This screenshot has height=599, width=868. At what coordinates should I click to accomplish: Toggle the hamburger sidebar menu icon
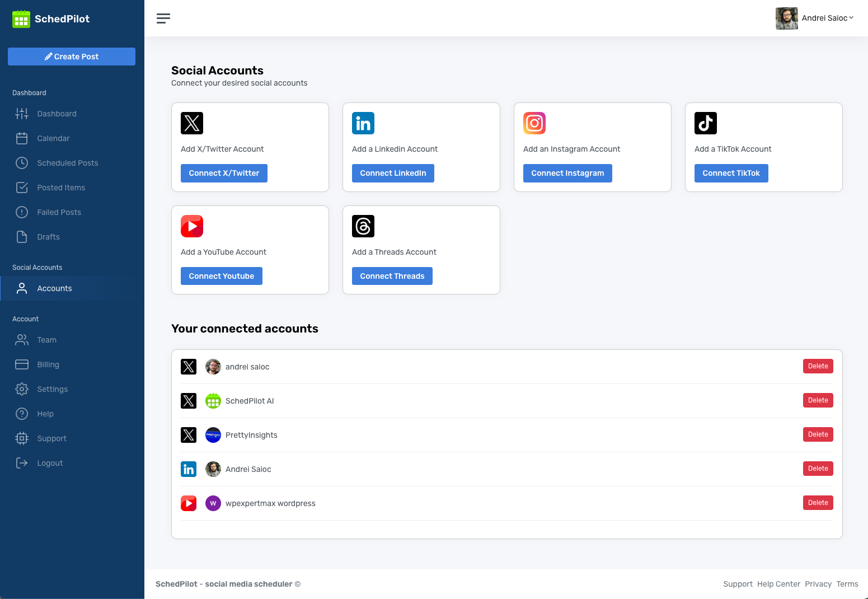tap(163, 18)
